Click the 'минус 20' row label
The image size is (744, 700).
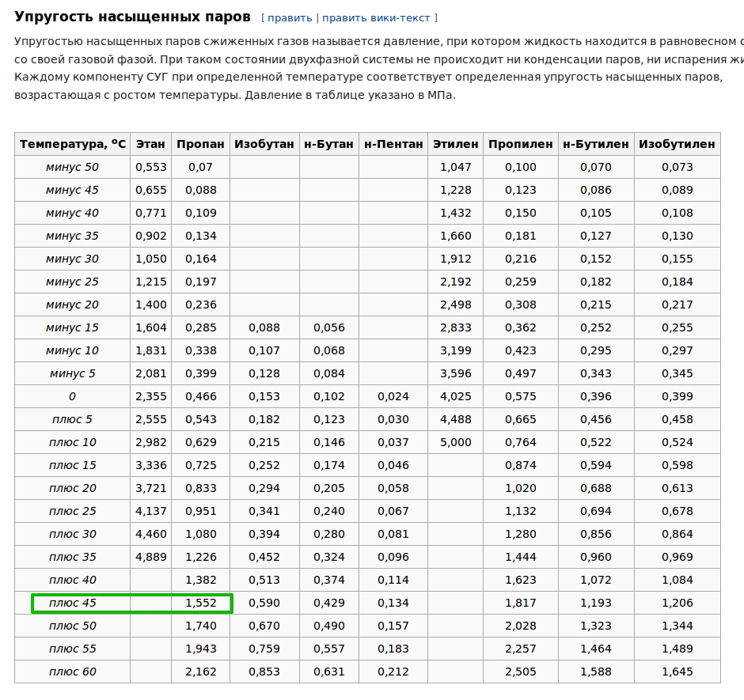point(72,305)
